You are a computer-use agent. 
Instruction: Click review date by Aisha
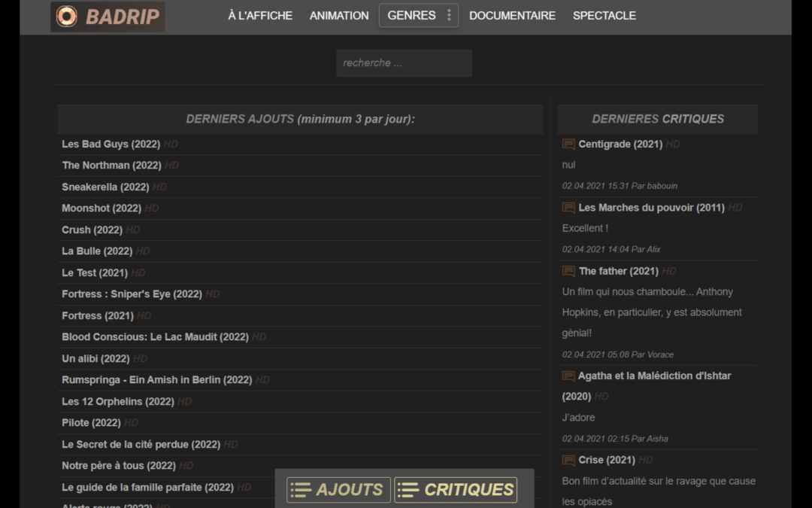(615, 439)
